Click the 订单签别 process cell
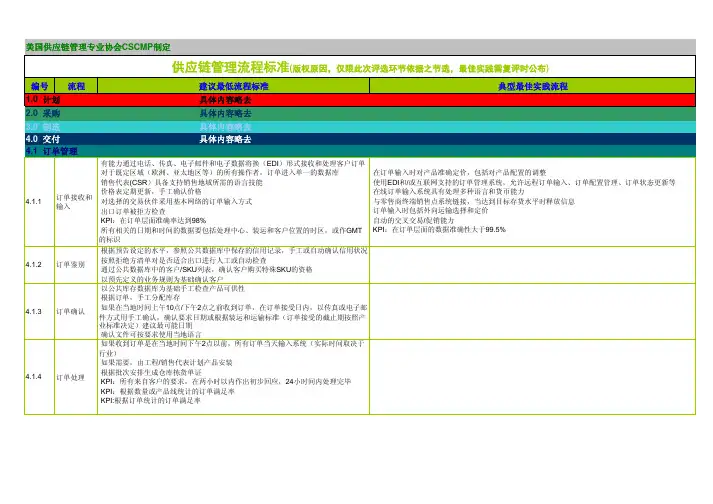The height and width of the screenshot is (504, 713). click(76, 264)
